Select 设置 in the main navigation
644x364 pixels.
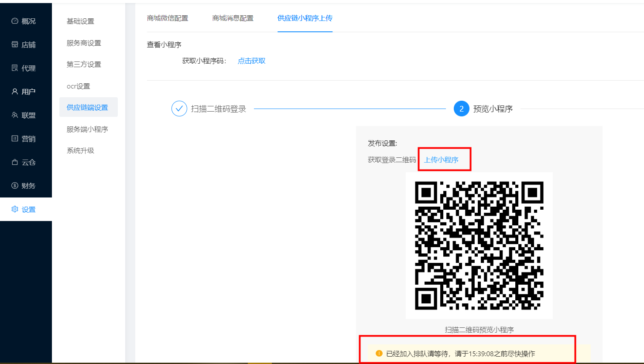26,209
